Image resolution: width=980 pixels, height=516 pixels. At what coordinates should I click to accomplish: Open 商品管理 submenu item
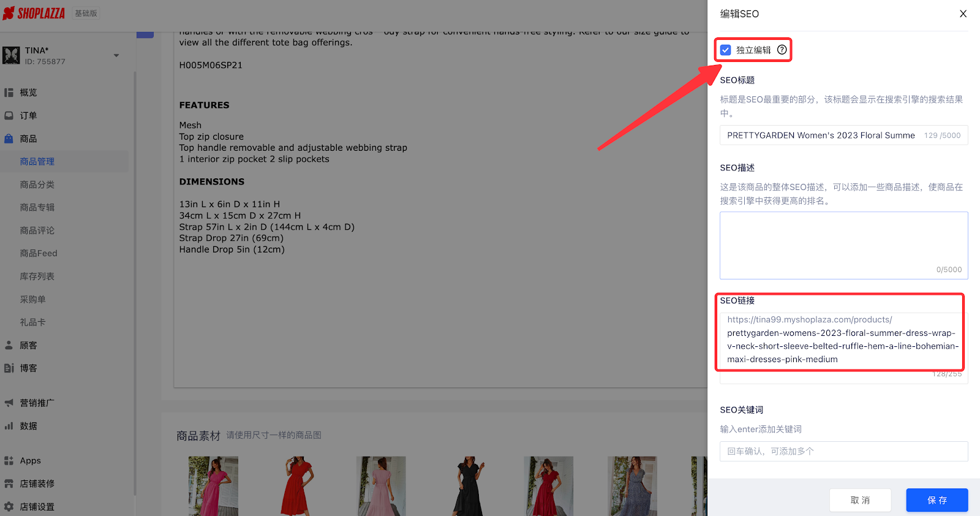[x=37, y=161]
